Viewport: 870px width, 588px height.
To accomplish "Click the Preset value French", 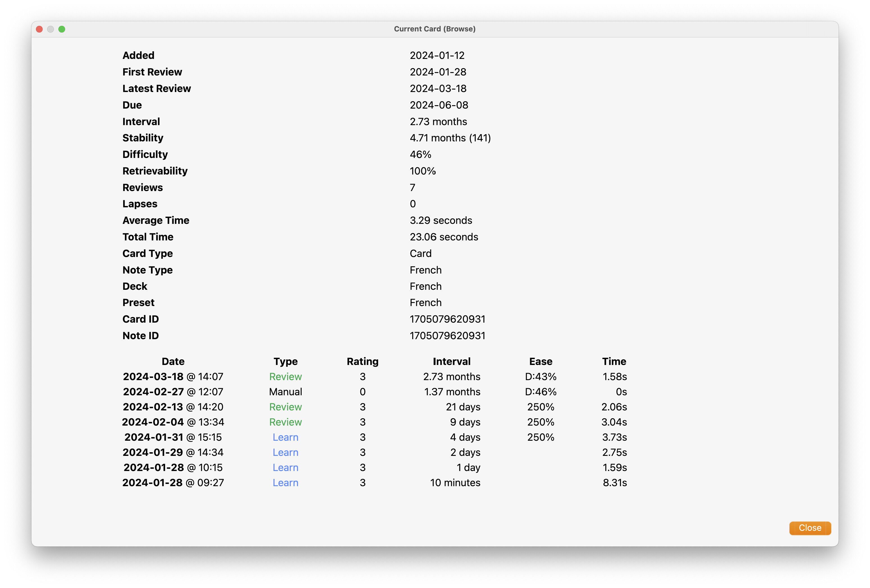I will pos(426,302).
